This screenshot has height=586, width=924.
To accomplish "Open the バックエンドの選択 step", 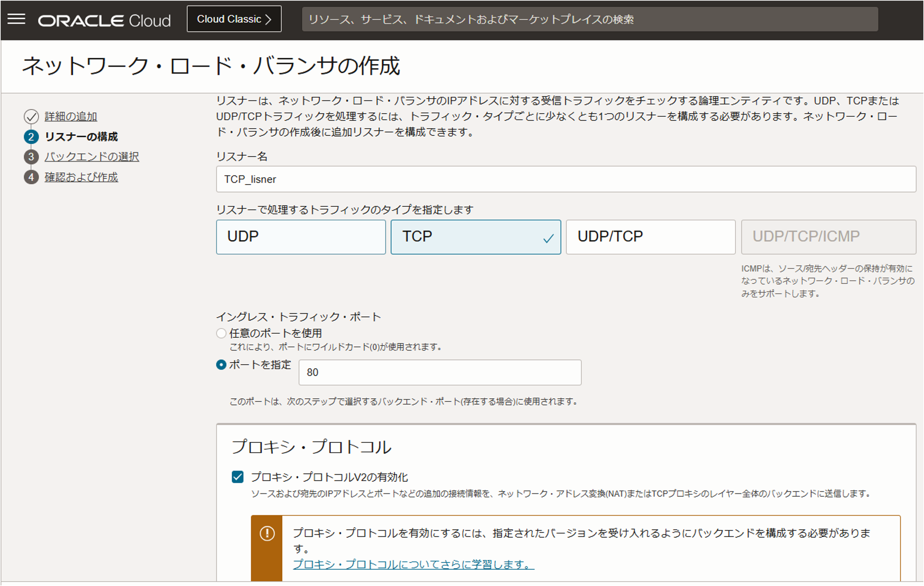I will click(x=91, y=156).
